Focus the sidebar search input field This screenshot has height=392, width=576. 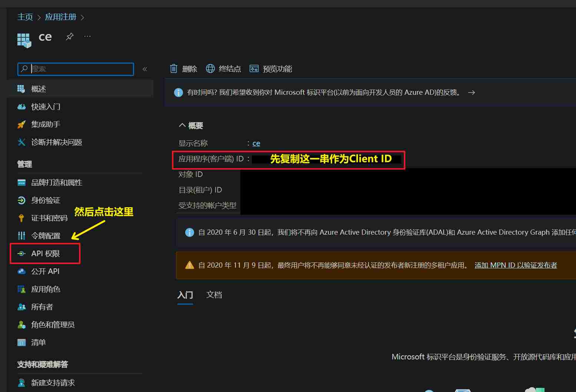[81, 69]
